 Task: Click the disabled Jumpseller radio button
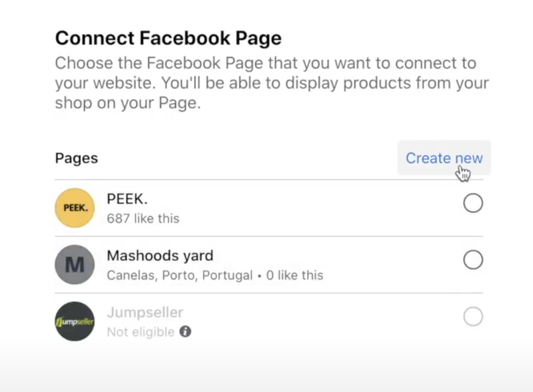[x=473, y=317]
